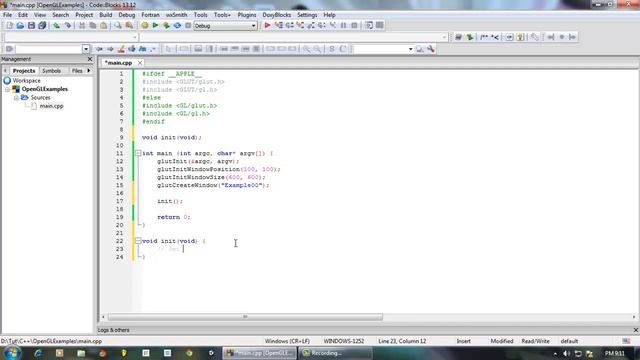Click the Paste clipboard icon

(104, 25)
